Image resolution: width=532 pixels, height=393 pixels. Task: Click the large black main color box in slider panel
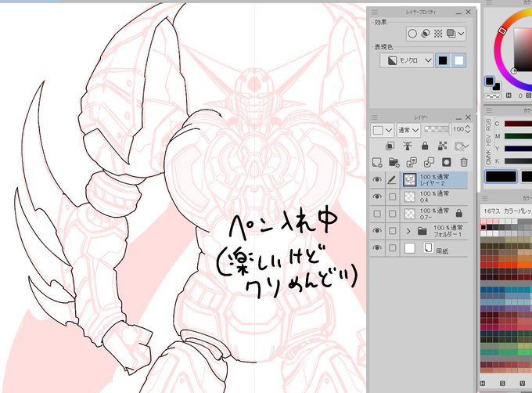[x=501, y=177]
